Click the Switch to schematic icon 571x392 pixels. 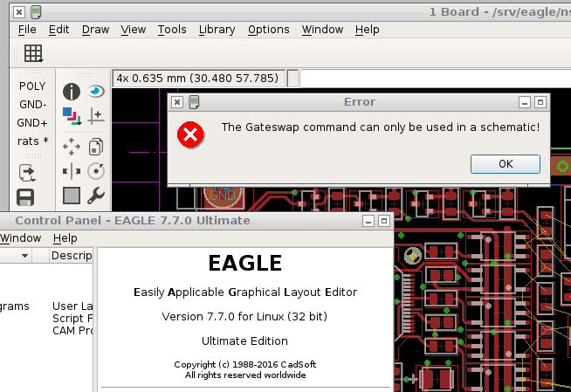coord(27,173)
